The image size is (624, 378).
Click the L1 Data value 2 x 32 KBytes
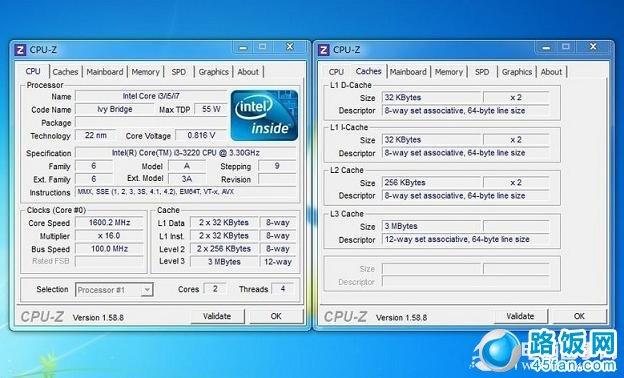(224, 223)
